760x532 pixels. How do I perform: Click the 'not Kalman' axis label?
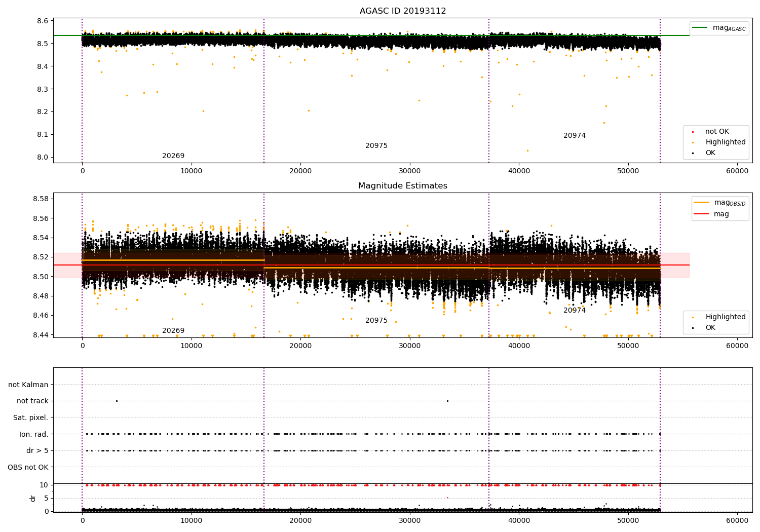(28, 385)
